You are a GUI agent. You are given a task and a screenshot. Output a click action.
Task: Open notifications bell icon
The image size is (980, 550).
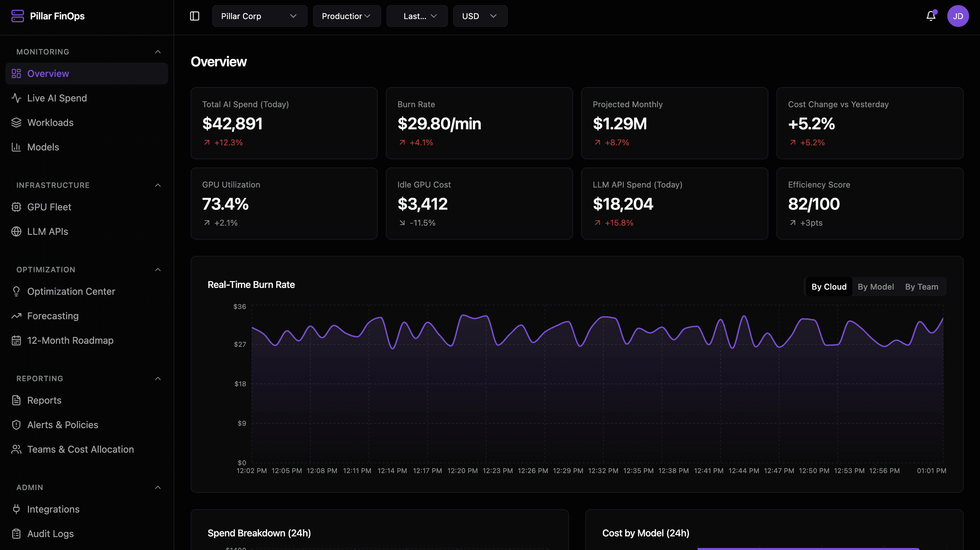point(931,16)
